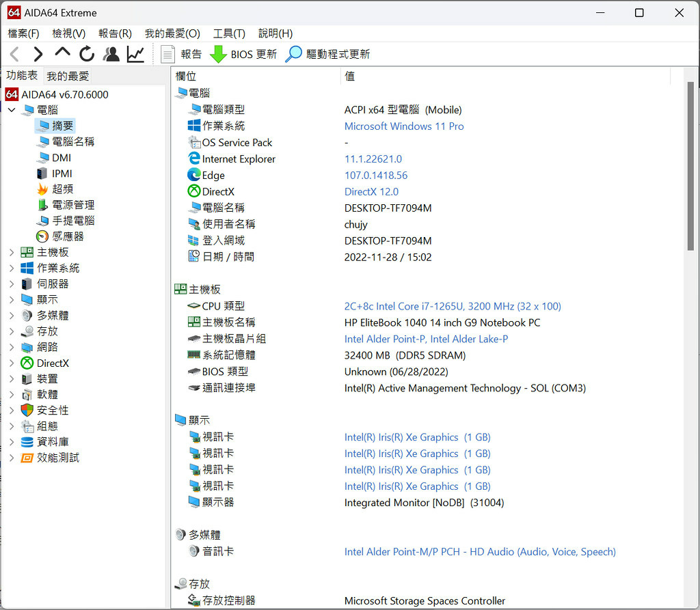Open the Intel Core i7-1265U CPU link

click(x=453, y=307)
